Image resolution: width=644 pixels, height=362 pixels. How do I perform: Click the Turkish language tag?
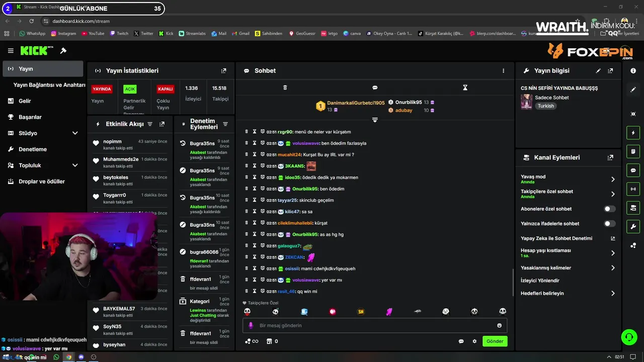point(545,106)
